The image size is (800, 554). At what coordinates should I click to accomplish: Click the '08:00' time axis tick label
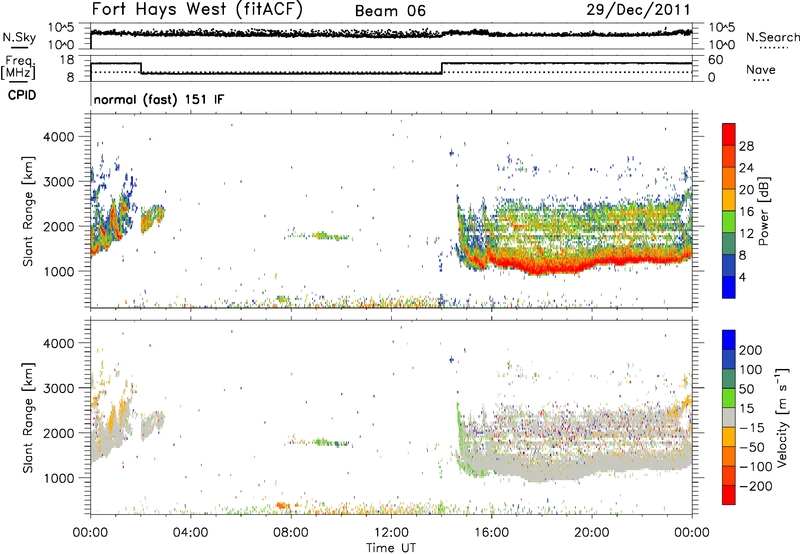pyautogui.click(x=291, y=533)
